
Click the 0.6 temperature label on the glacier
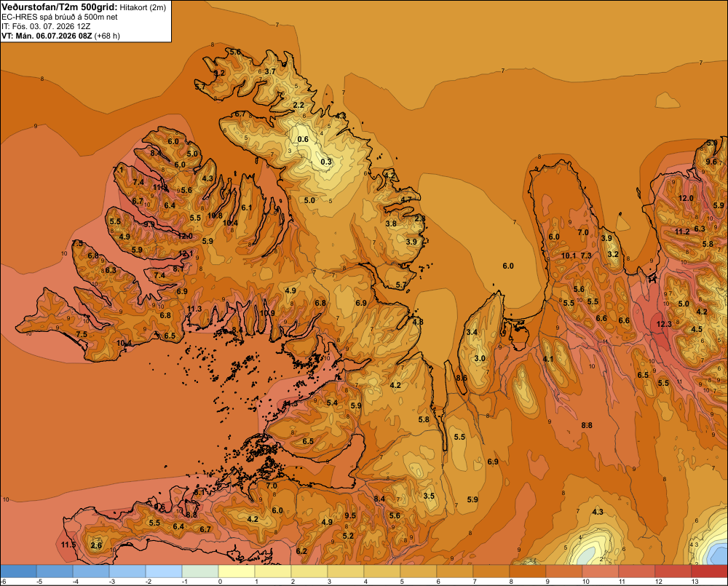tap(303, 139)
